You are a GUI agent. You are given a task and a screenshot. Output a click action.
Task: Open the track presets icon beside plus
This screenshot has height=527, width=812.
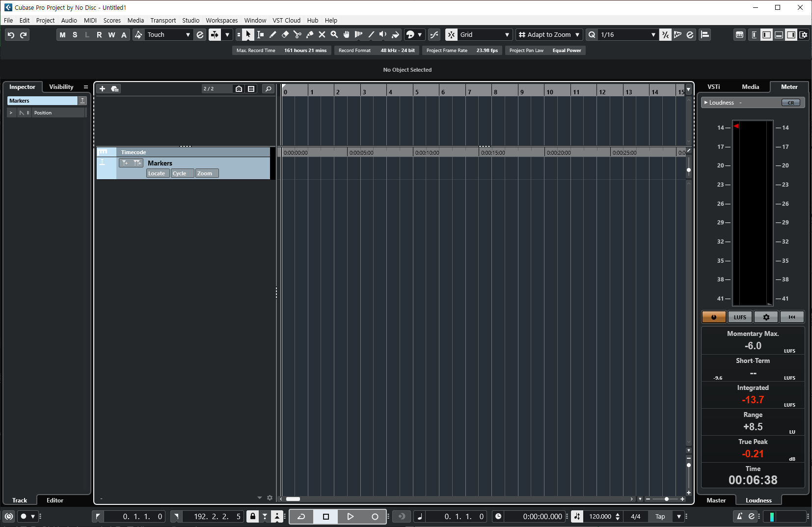[115, 89]
